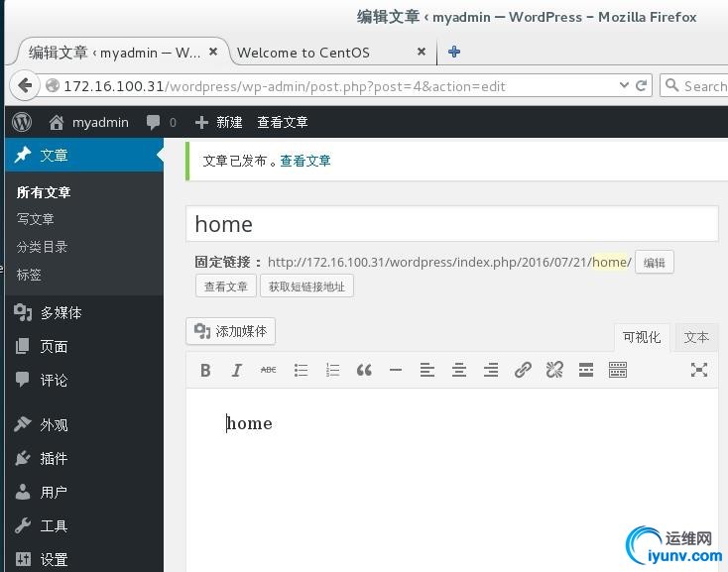The image size is (728, 572).
Task: Open 标签 tags submenu
Action: click(29, 275)
